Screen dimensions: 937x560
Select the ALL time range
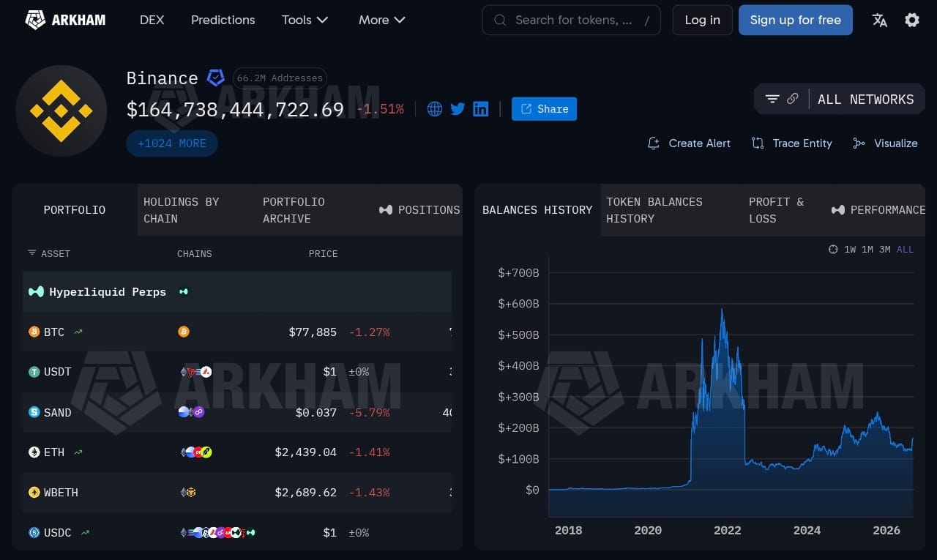[905, 250]
